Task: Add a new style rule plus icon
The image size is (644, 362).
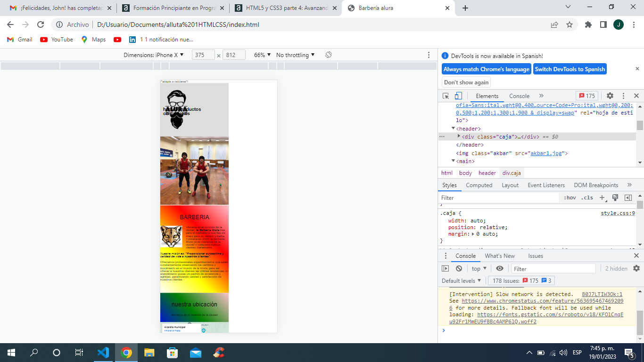Action: pos(602,198)
